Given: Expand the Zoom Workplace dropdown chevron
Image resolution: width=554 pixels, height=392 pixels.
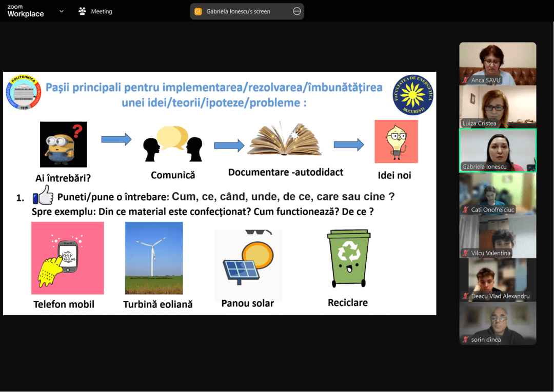Looking at the screenshot, I should point(62,11).
